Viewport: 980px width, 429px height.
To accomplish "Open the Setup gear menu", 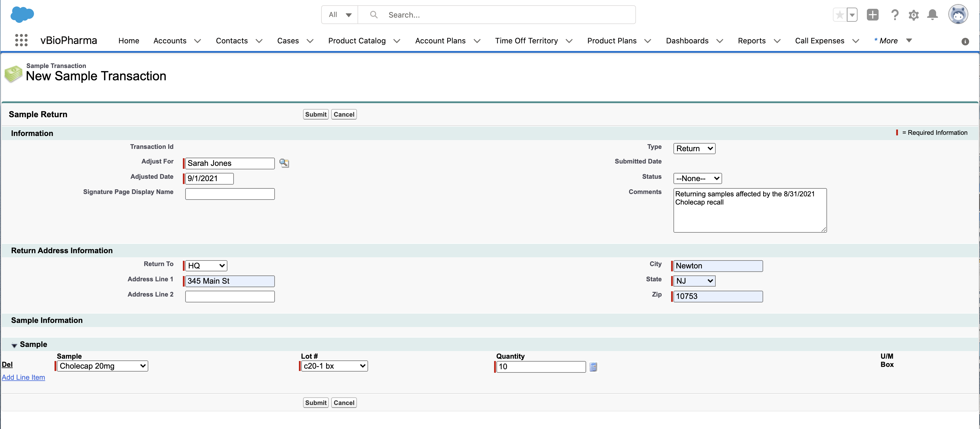I will (913, 15).
